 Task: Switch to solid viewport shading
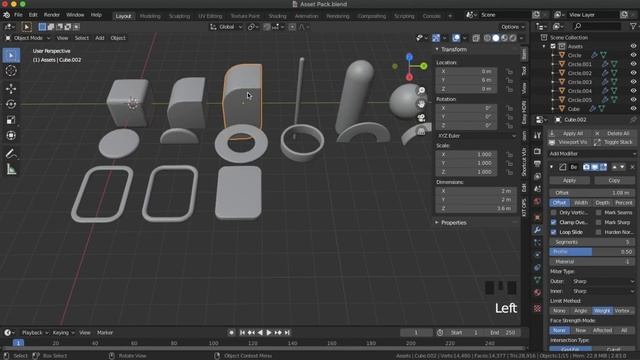[x=496, y=38]
